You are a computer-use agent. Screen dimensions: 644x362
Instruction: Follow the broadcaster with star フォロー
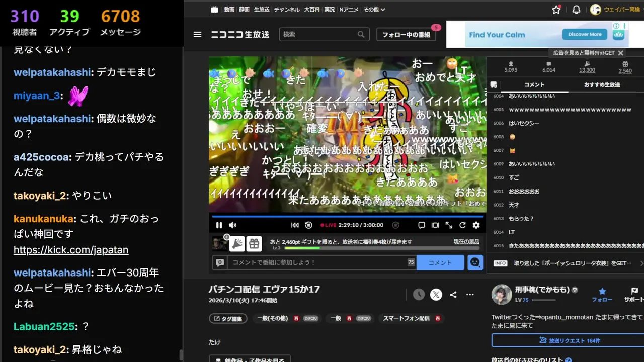(x=602, y=295)
